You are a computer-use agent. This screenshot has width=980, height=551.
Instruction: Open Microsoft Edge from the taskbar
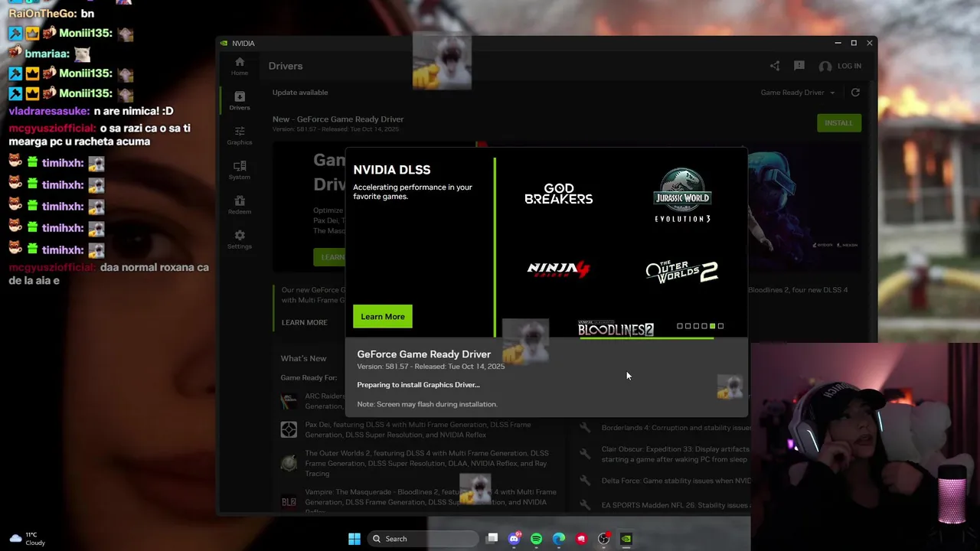559,539
